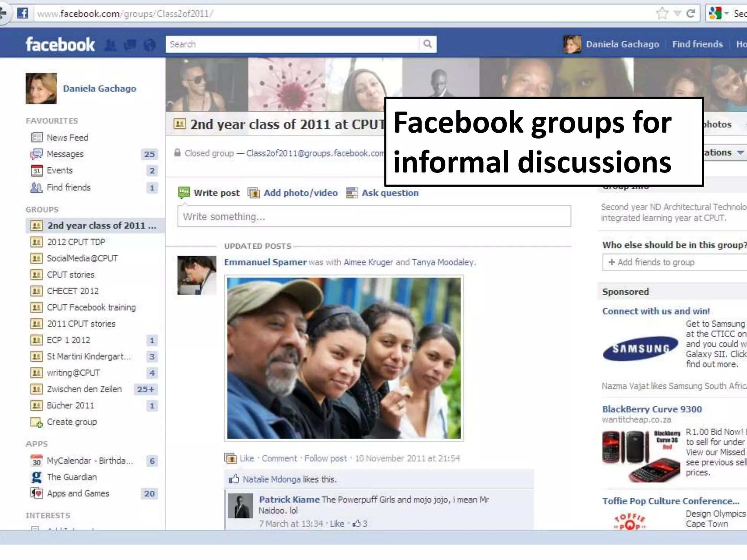The height and width of the screenshot is (560, 747).
Task: Open 2011 CPUT stories group
Action: click(x=81, y=324)
